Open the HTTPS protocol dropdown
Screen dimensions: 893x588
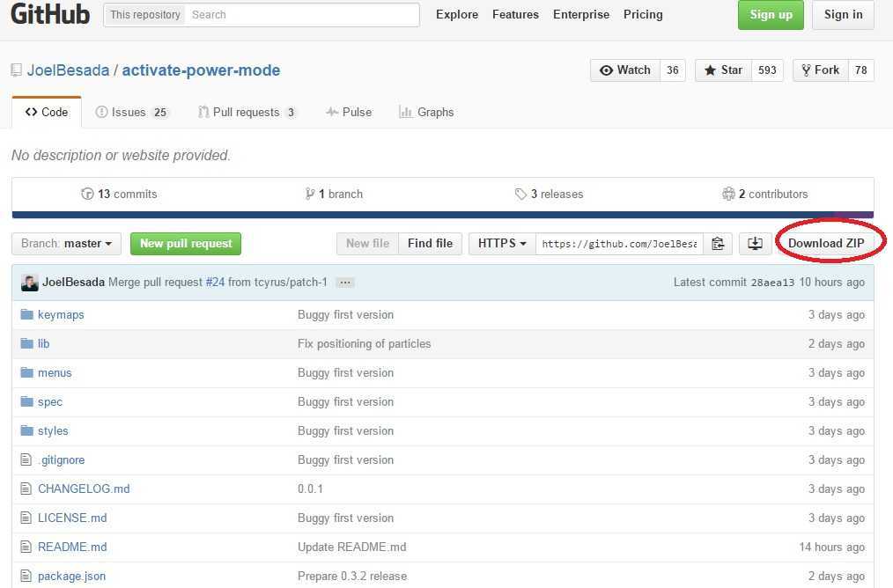point(502,244)
